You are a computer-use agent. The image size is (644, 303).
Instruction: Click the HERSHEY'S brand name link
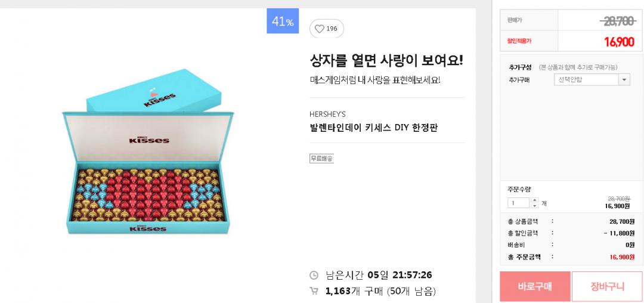327,114
